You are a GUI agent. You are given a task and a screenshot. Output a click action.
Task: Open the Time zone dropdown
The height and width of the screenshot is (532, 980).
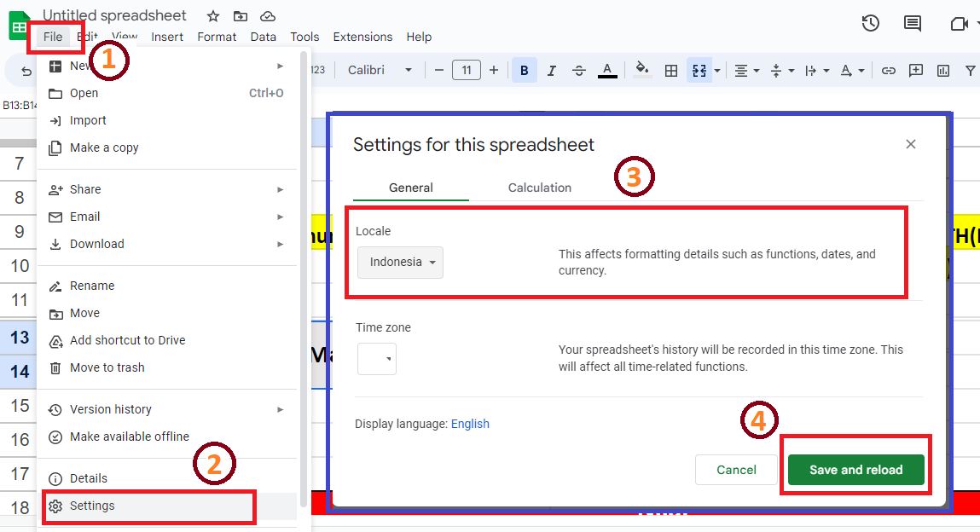point(377,358)
